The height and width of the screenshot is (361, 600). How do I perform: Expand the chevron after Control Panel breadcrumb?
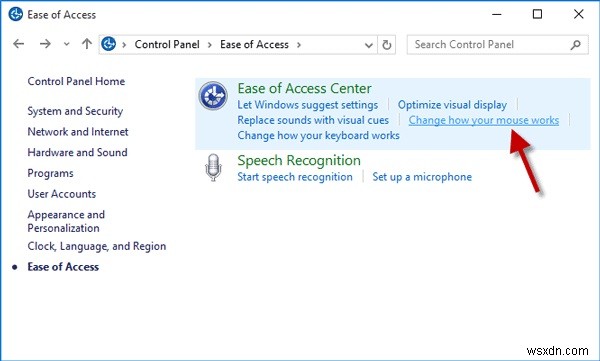(210, 45)
